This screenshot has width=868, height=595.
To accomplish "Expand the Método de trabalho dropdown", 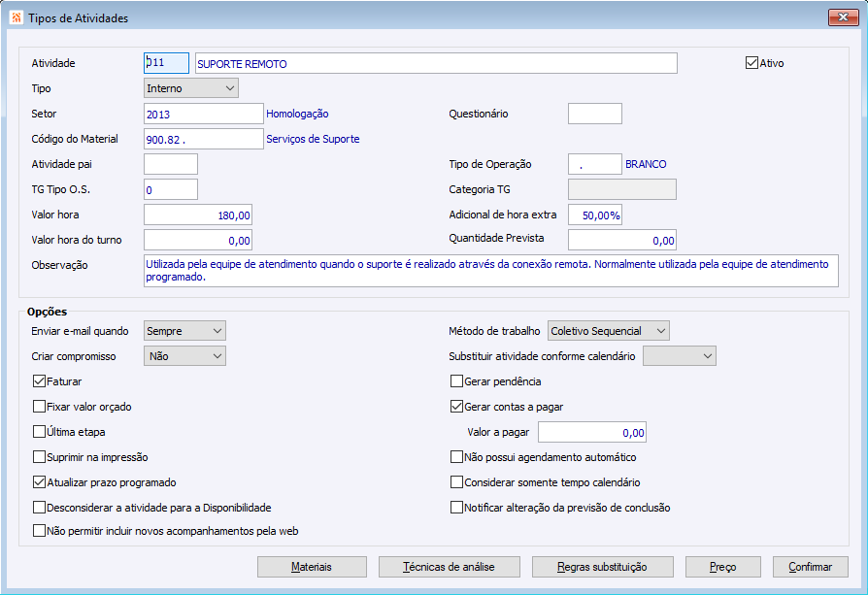I will pos(609,331).
